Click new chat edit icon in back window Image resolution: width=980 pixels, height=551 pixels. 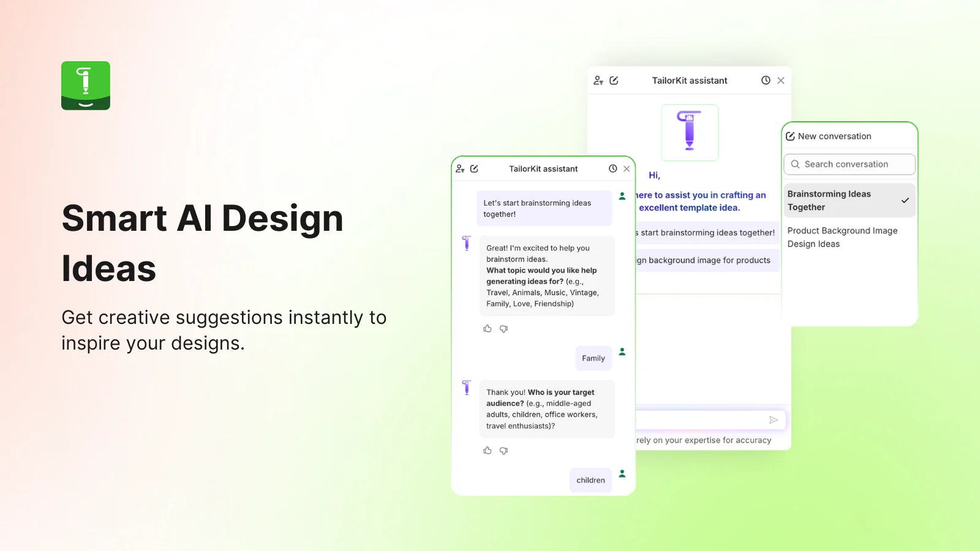click(x=614, y=80)
